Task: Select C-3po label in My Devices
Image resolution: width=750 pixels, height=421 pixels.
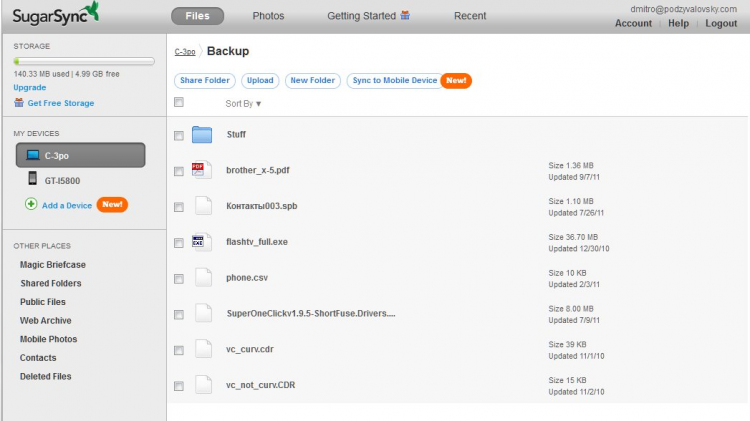Action: click(x=56, y=155)
